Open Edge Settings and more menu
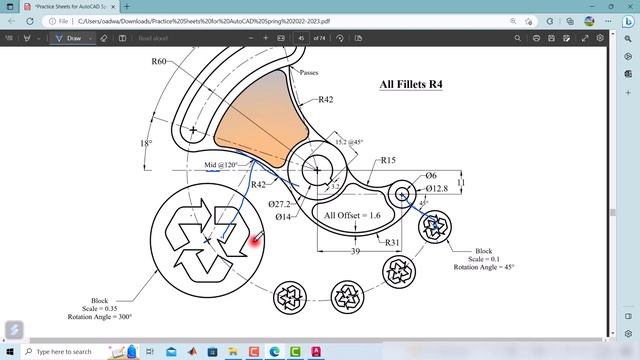This screenshot has width=640, height=360. [608, 21]
